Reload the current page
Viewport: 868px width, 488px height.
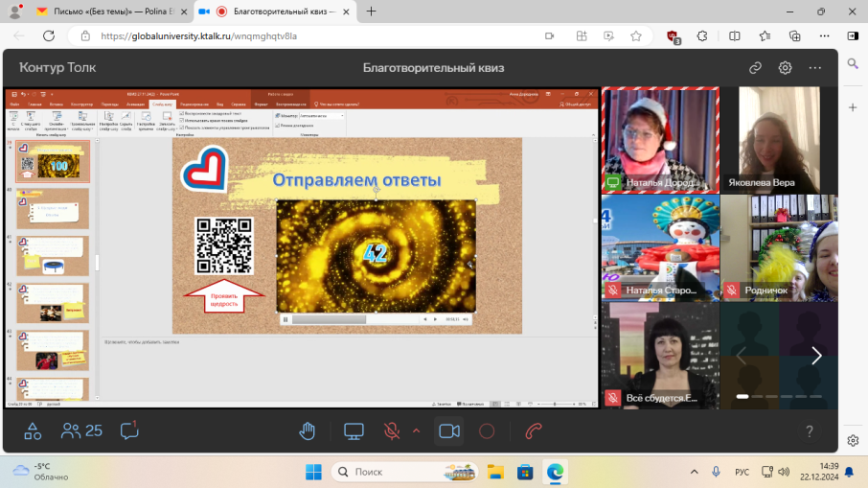(49, 36)
